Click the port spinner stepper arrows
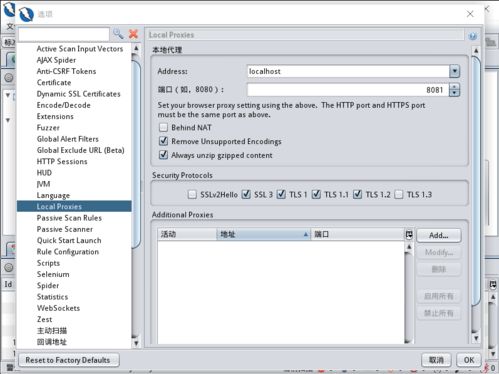This screenshot has height=374, width=499. coord(454,90)
